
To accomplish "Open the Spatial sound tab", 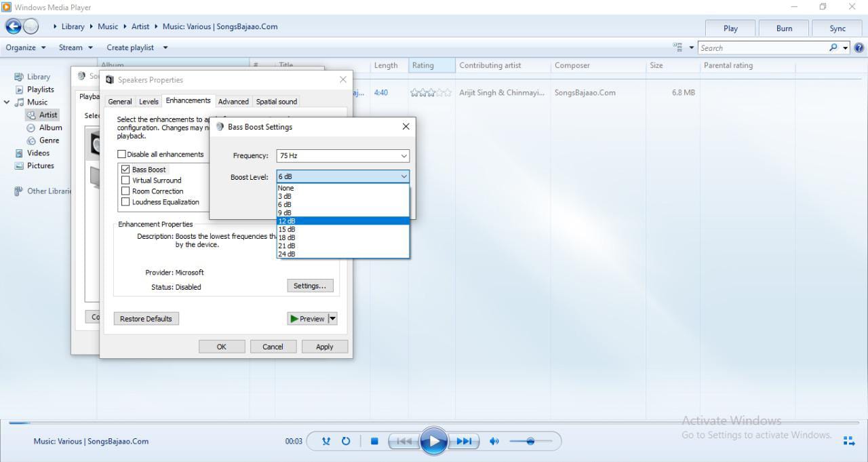I will [276, 101].
